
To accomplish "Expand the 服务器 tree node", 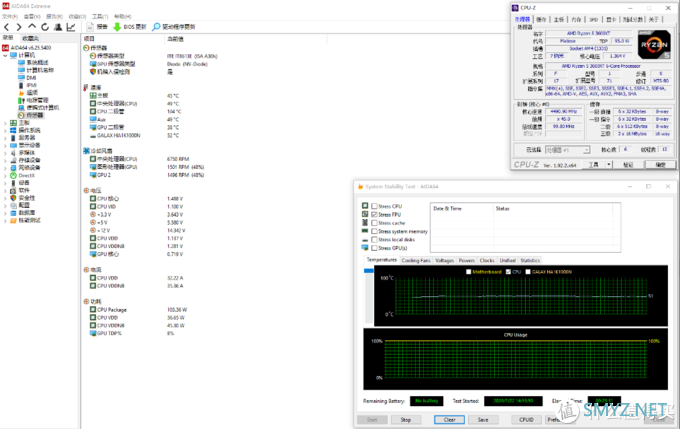I will [5, 138].
